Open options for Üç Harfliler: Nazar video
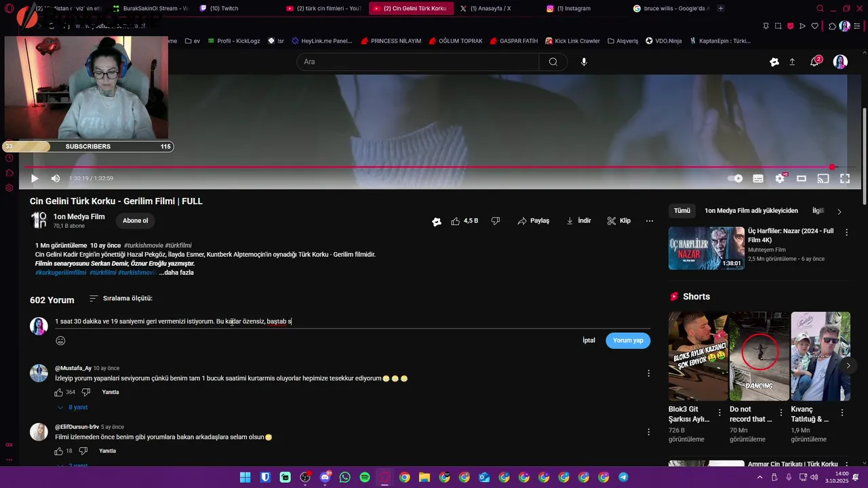 point(846,232)
